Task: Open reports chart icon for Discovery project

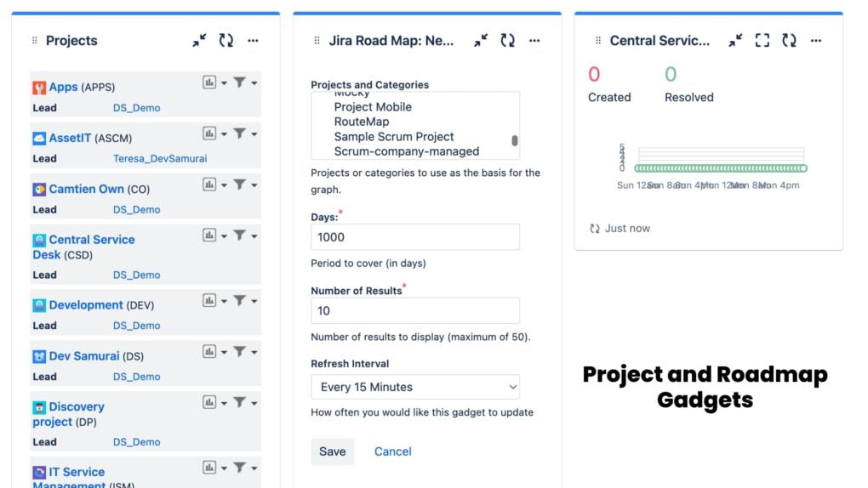Action: point(209,402)
